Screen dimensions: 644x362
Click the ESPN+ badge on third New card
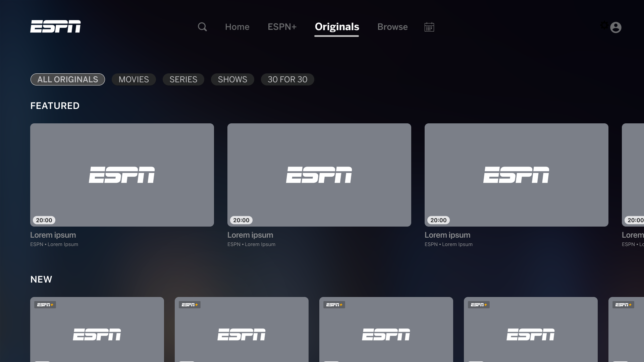pos(334,305)
